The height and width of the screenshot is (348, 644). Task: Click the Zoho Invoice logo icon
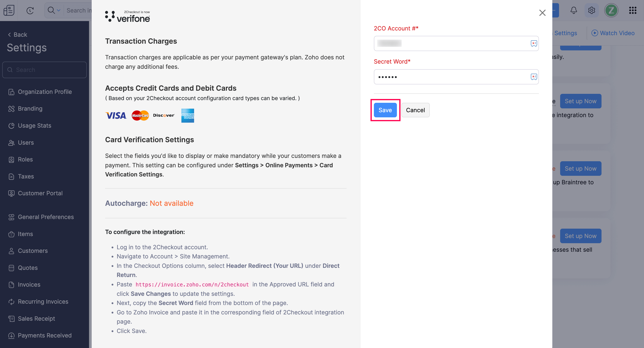pos(9,10)
